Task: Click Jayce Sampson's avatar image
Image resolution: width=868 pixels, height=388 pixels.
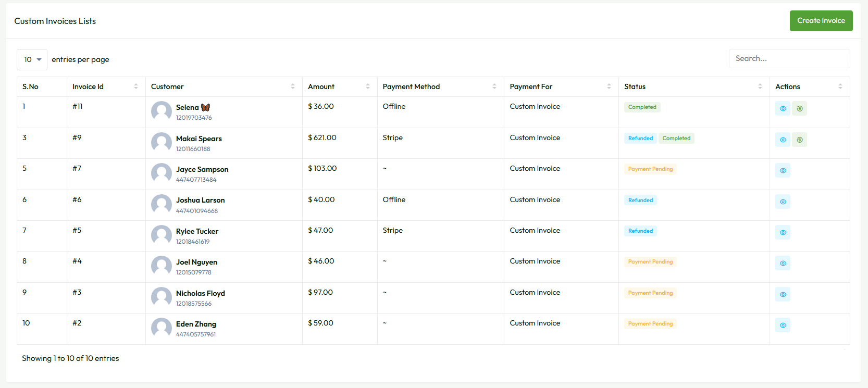Action: coord(162,173)
